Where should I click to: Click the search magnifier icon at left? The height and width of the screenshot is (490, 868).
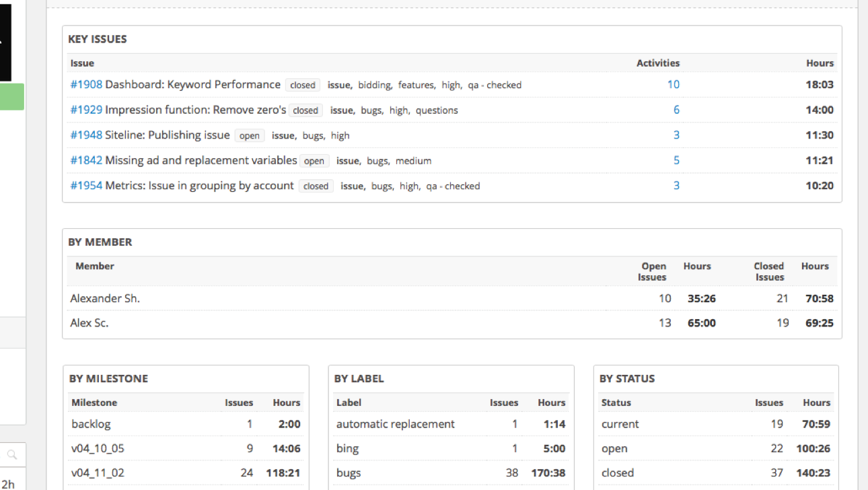pos(11,454)
